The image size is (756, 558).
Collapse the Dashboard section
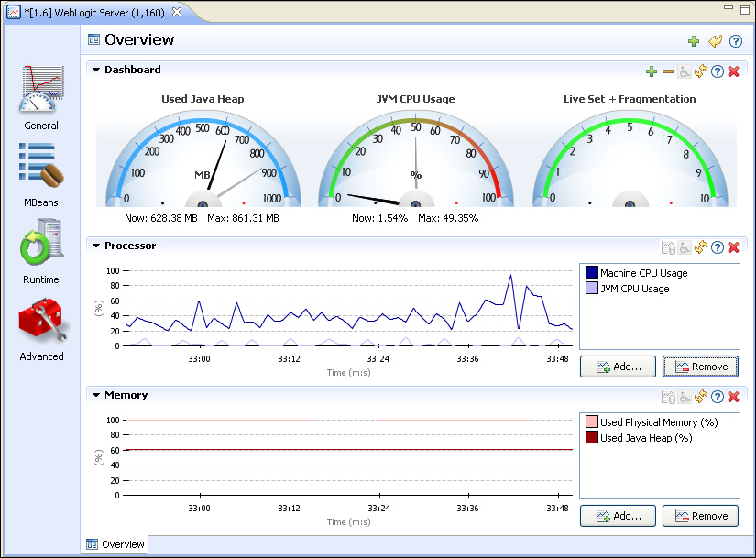click(96, 70)
